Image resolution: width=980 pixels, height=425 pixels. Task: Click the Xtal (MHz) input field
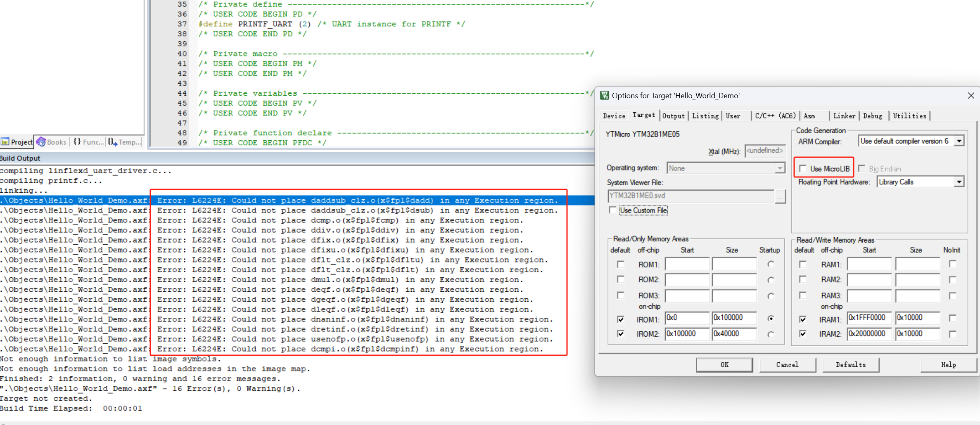click(x=765, y=151)
